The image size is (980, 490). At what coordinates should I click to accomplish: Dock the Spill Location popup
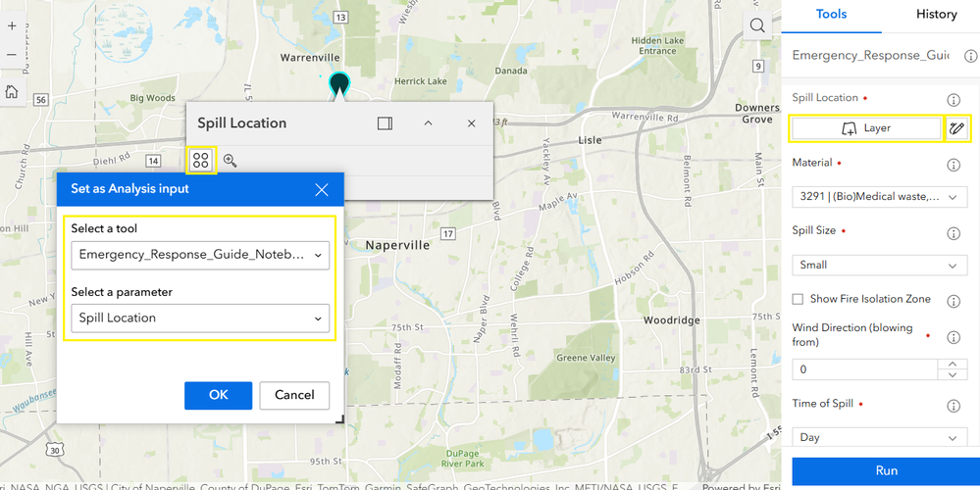coord(385,123)
